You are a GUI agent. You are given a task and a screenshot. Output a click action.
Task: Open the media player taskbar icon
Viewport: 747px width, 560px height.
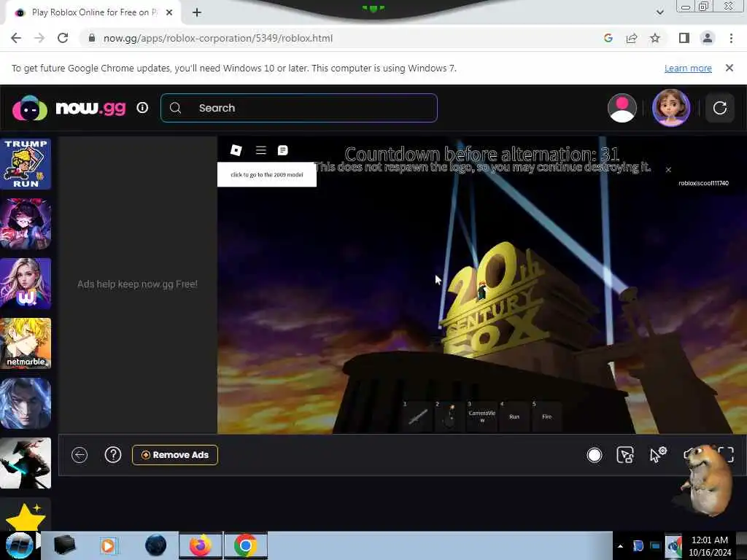(109, 545)
